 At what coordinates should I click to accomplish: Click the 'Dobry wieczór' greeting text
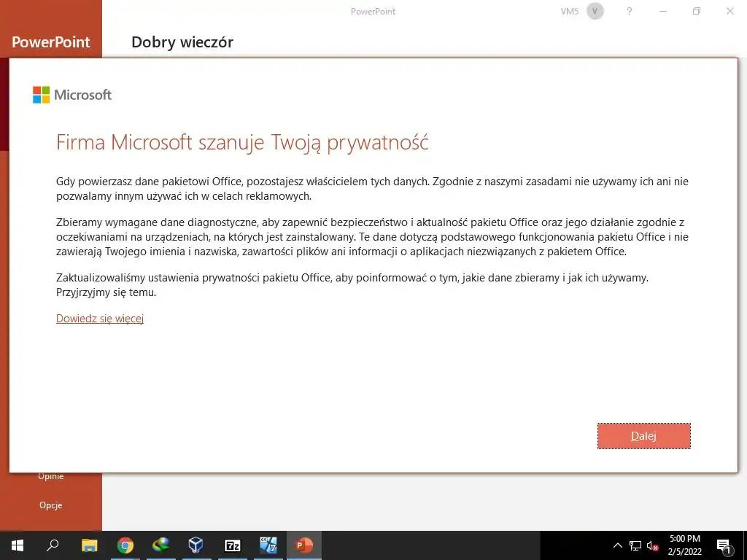pyautogui.click(x=182, y=42)
